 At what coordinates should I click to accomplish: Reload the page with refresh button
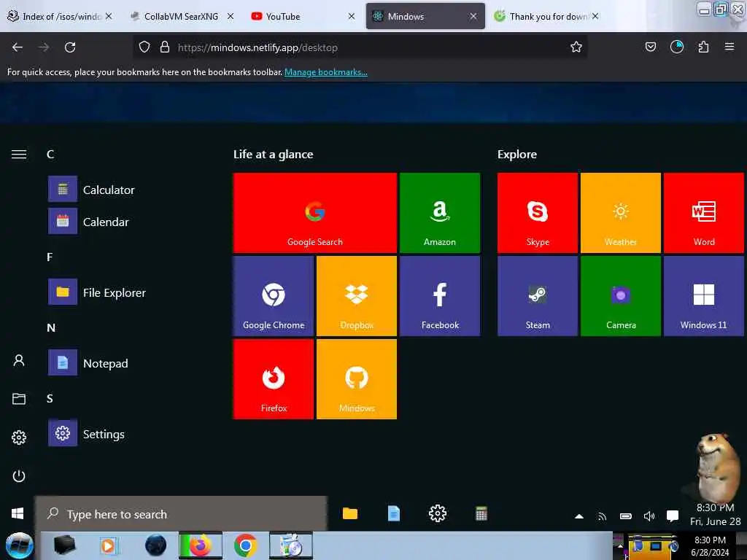70,47
